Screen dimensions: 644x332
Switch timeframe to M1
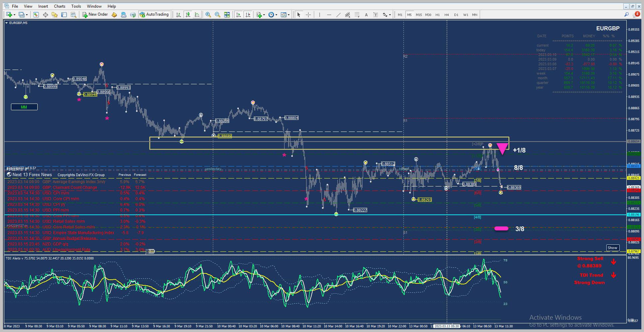(x=400, y=15)
